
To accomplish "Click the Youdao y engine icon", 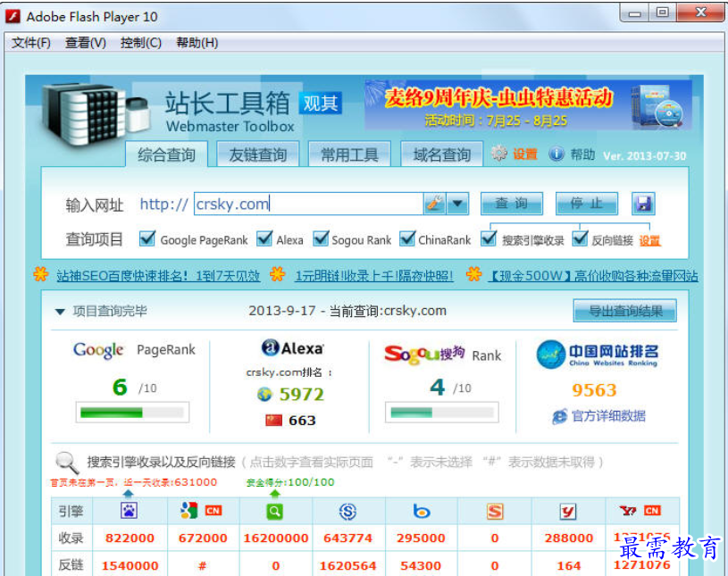I will tap(568, 512).
